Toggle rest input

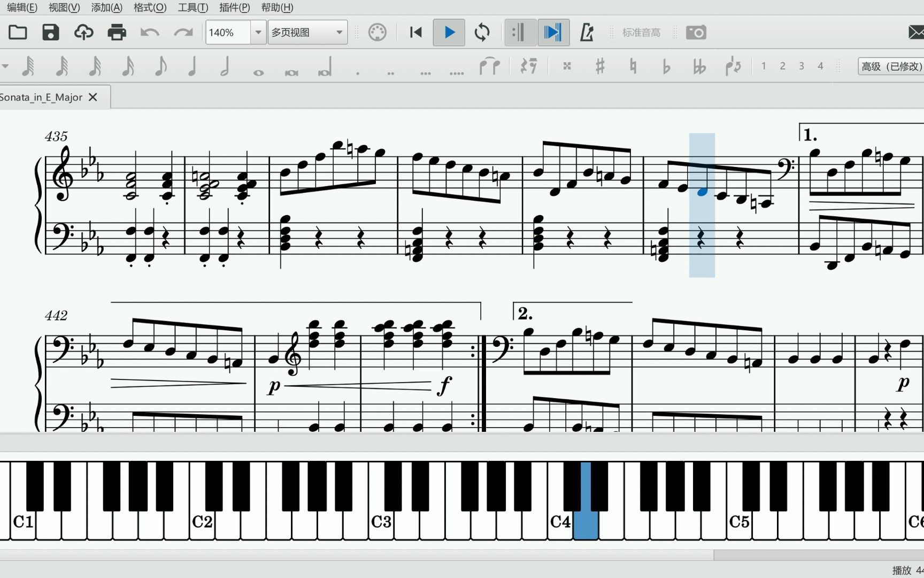(x=529, y=67)
